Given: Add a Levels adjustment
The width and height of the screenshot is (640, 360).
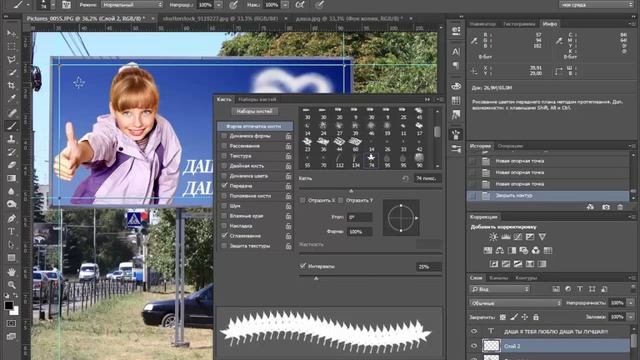Looking at the screenshot, I should (x=506, y=237).
